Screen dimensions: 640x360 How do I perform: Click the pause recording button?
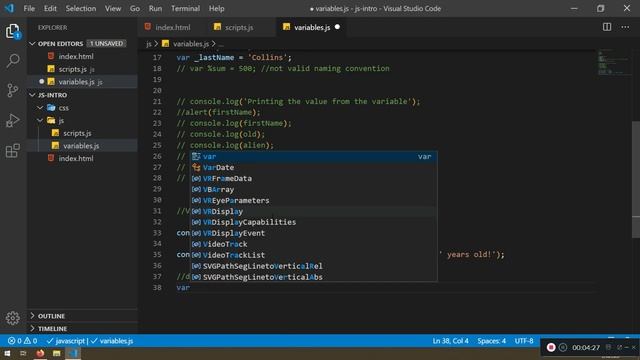563,347
